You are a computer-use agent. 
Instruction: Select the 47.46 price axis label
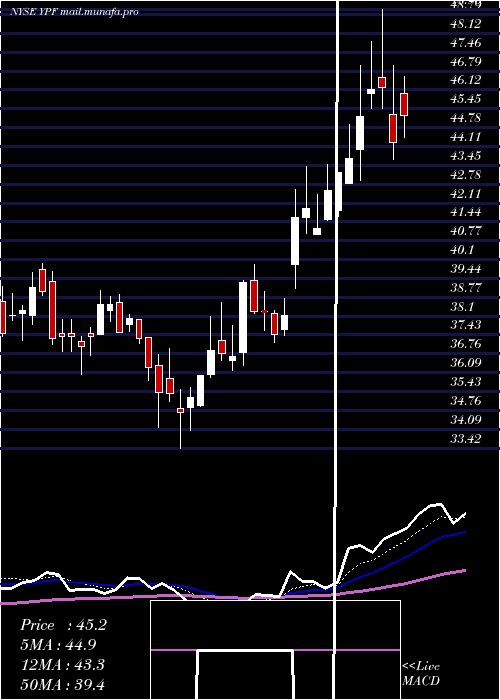pos(466,43)
